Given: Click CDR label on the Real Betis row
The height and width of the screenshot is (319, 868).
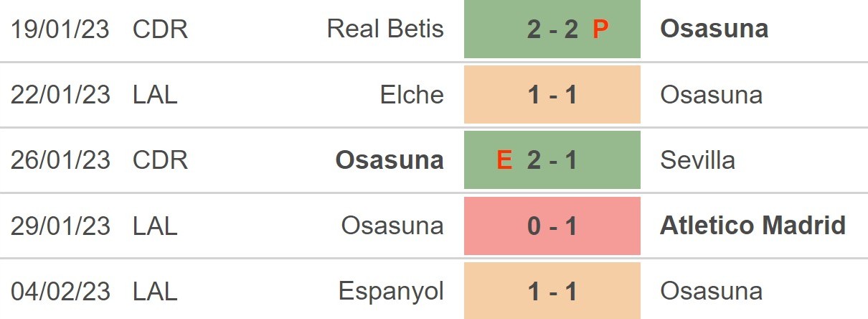Looking at the screenshot, I should pos(160,29).
